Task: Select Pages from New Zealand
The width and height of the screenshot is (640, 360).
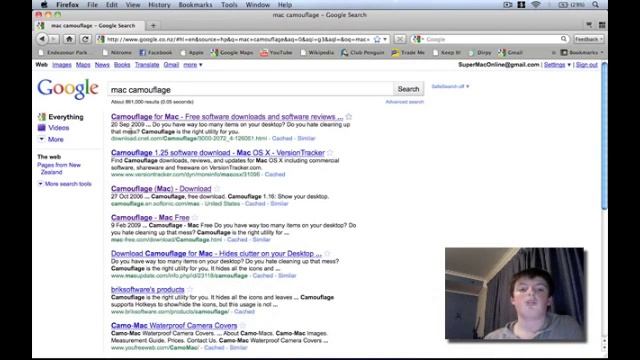Action: pyautogui.click(x=59, y=169)
